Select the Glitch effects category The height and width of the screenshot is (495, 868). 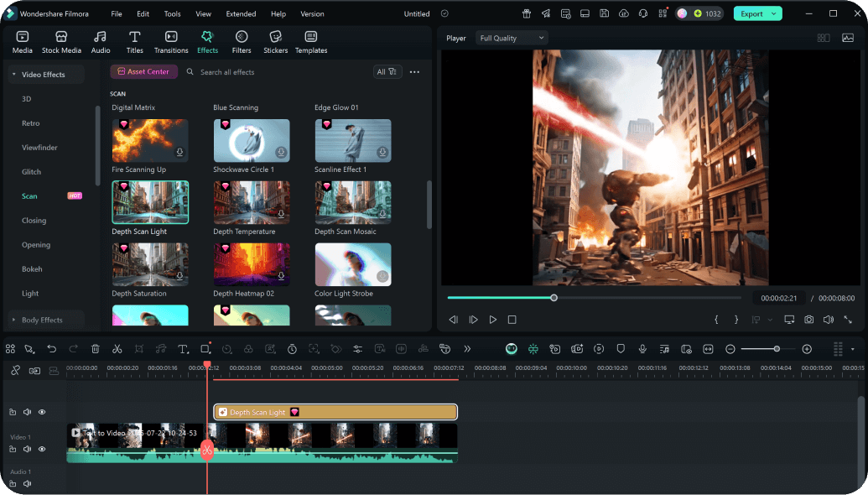coord(32,172)
